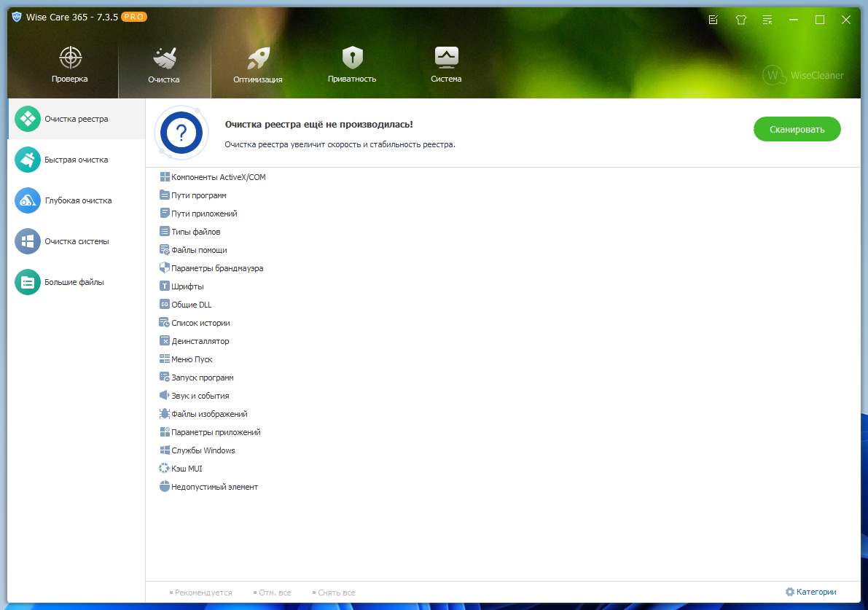The width and height of the screenshot is (868, 610).
Task: Open the Приватность shield section
Action: [352, 66]
